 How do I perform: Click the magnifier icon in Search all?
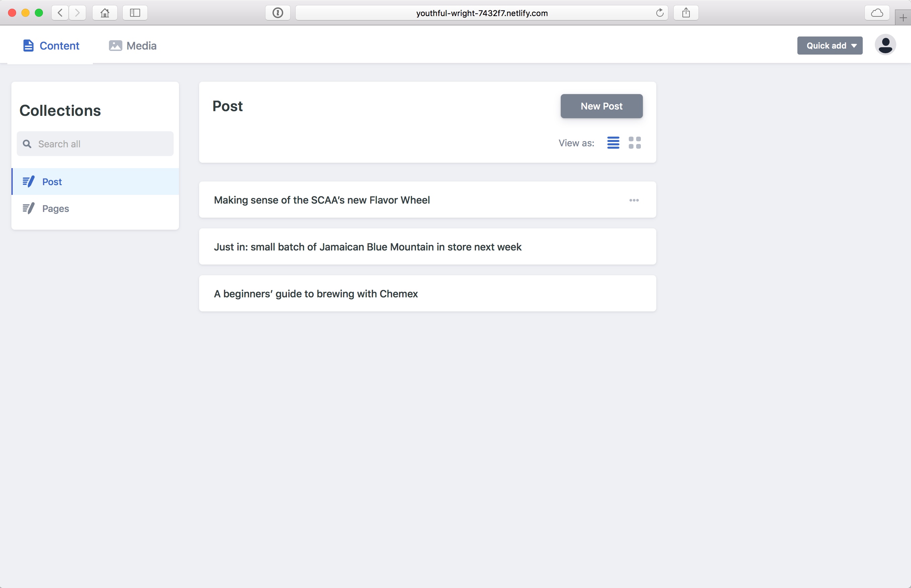tap(27, 144)
